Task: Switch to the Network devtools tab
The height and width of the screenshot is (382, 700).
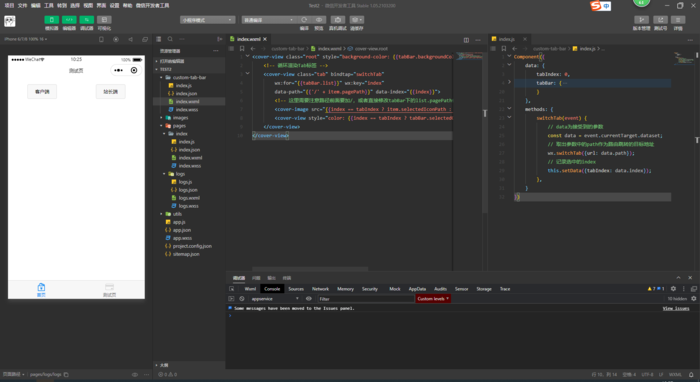Action: click(x=320, y=289)
